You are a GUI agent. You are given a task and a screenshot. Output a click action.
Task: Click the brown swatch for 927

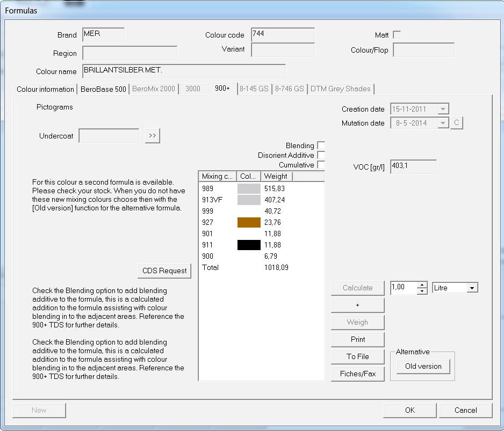point(249,222)
